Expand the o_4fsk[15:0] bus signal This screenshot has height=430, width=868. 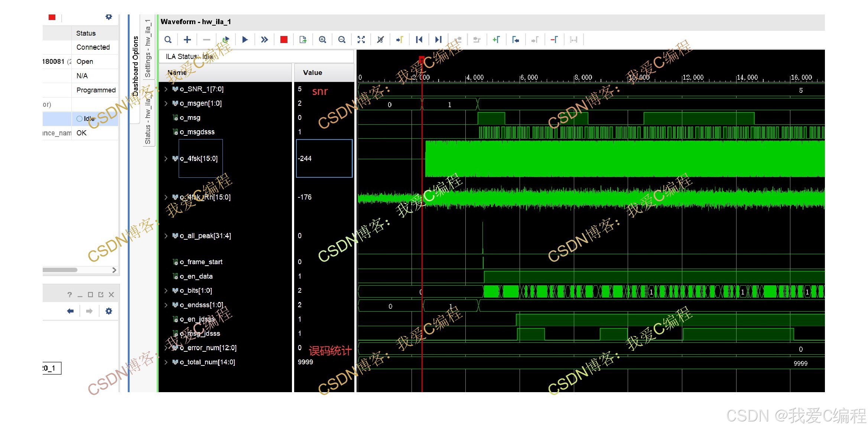166,158
